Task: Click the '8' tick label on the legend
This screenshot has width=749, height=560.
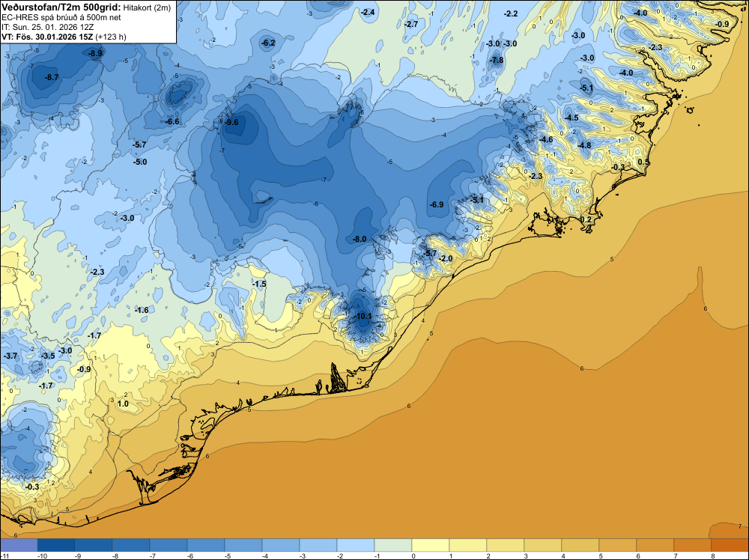Action: tap(712, 556)
